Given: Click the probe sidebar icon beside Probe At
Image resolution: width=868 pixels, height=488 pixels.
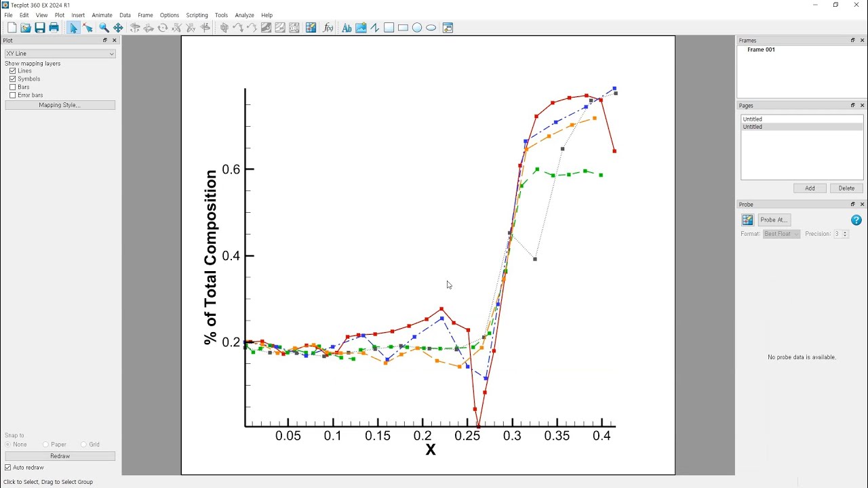Looking at the screenshot, I should pos(747,220).
